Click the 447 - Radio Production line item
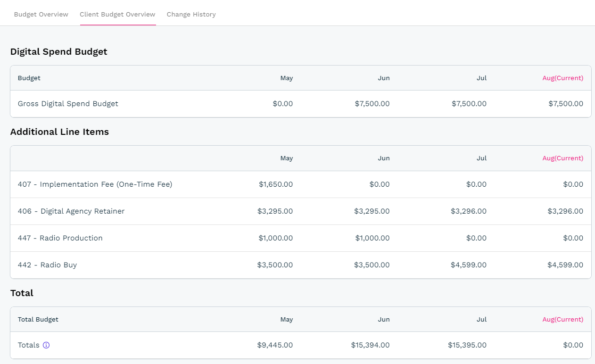 click(x=60, y=238)
